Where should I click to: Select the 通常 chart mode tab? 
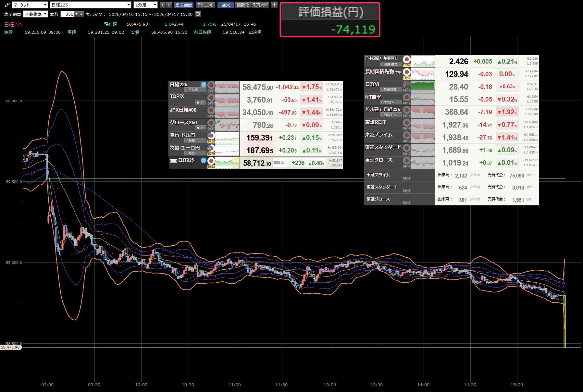coord(226,5)
